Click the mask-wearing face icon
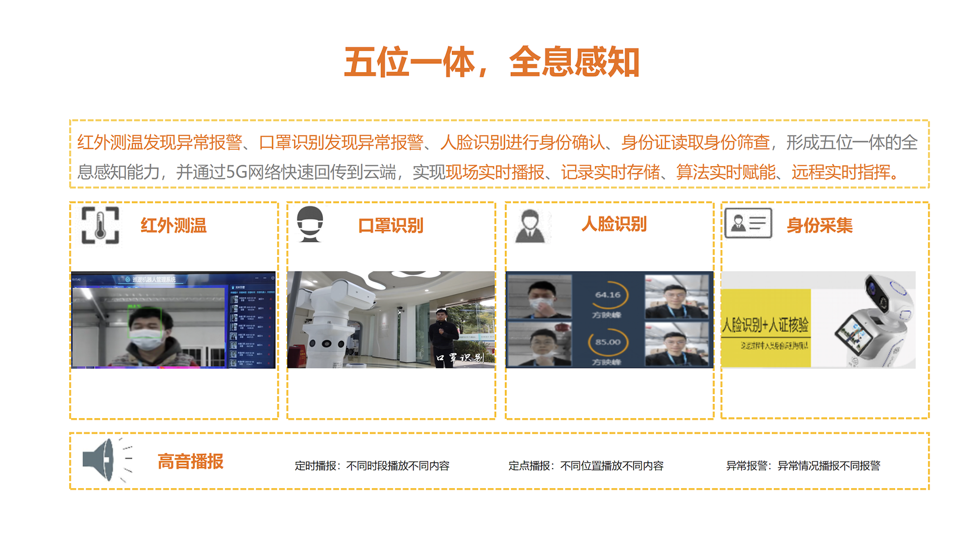Image resolution: width=980 pixels, height=544 pixels. 310,224
